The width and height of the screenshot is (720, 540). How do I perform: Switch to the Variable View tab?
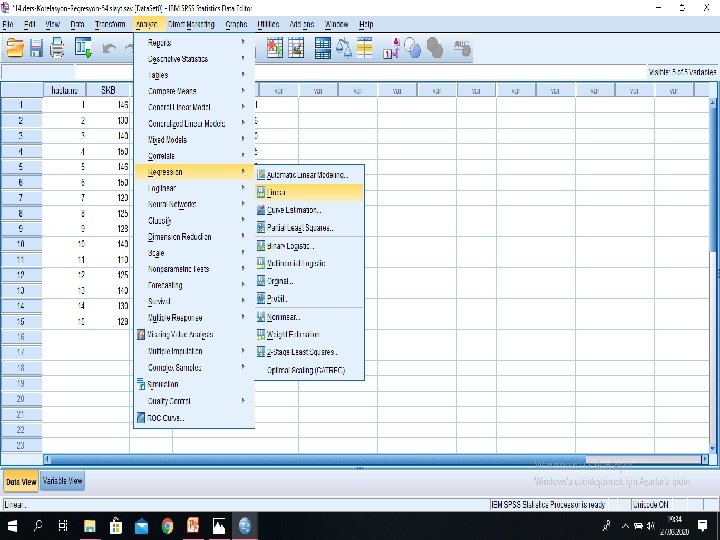tap(62, 481)
